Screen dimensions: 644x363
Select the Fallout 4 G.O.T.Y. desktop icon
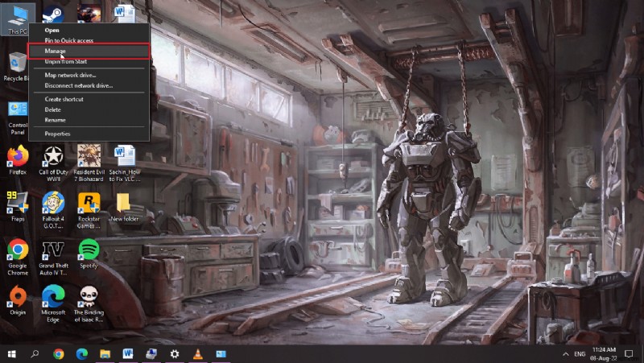point(53,203)
